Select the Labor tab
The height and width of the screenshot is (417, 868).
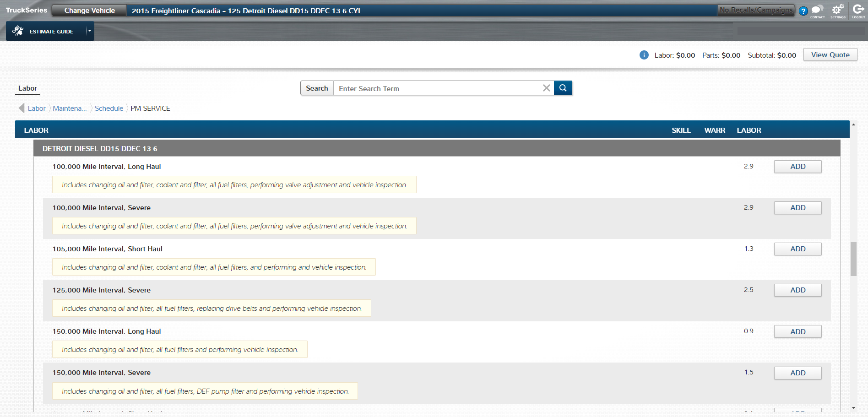[x=27, y=88]
